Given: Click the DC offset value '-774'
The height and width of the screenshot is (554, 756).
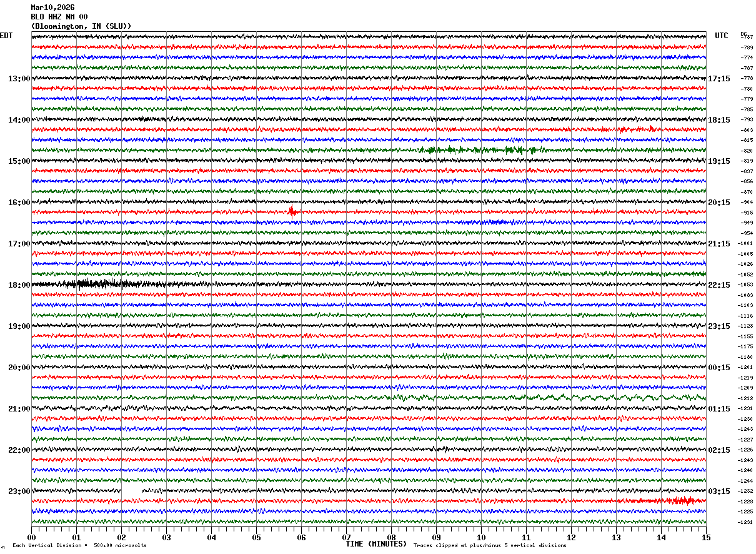Looking at the screenshot, I should (x=747, y=58).
